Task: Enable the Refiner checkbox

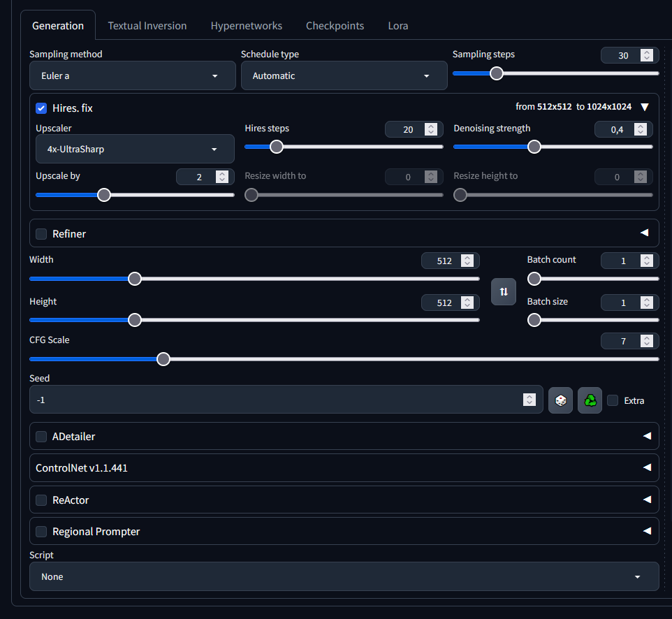Action: click(x=41, y=234)
